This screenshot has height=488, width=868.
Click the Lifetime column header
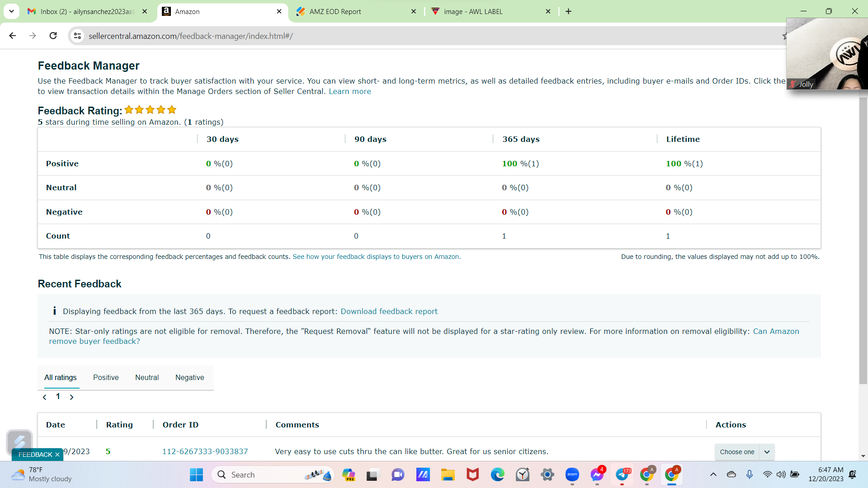pyautogui.click(x=683, y=139)
